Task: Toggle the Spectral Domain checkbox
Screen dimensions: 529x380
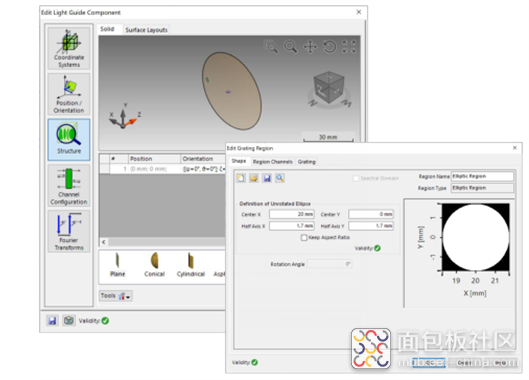Action: (x=356, y=178)
